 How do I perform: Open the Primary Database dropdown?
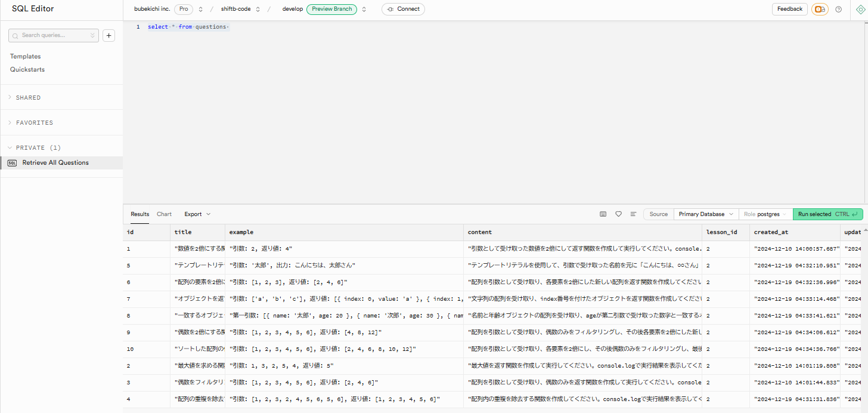coord(706,214)
